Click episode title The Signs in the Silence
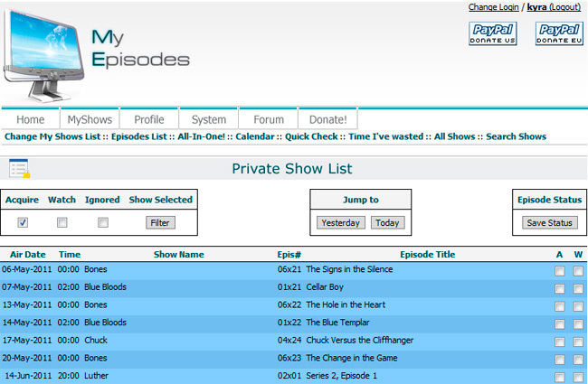The image size is (588, 384). (x=349, y=269)
